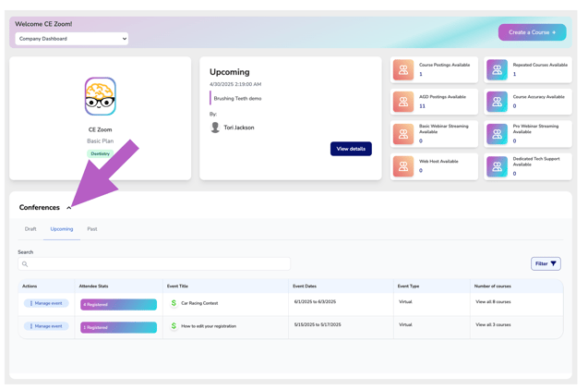
Task: Click the Basic Webinar Streaming icon
Action: coord(403,134)
